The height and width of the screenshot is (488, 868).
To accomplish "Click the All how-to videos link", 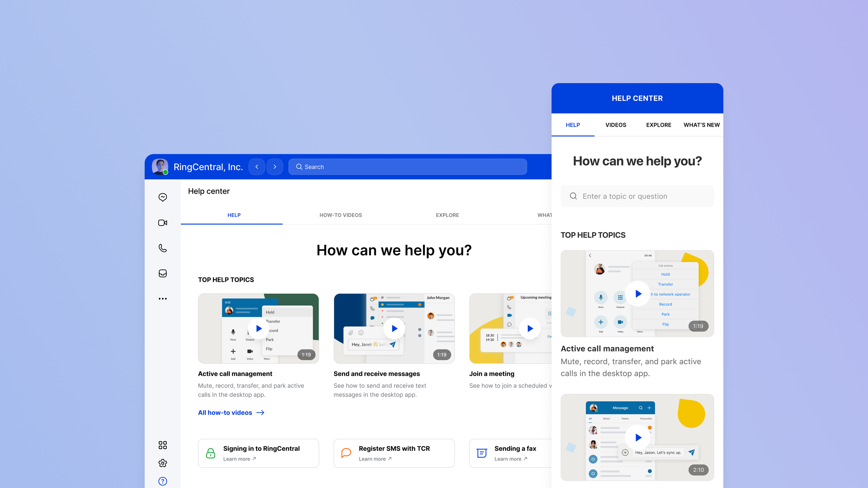I will [x=226, y=412].
